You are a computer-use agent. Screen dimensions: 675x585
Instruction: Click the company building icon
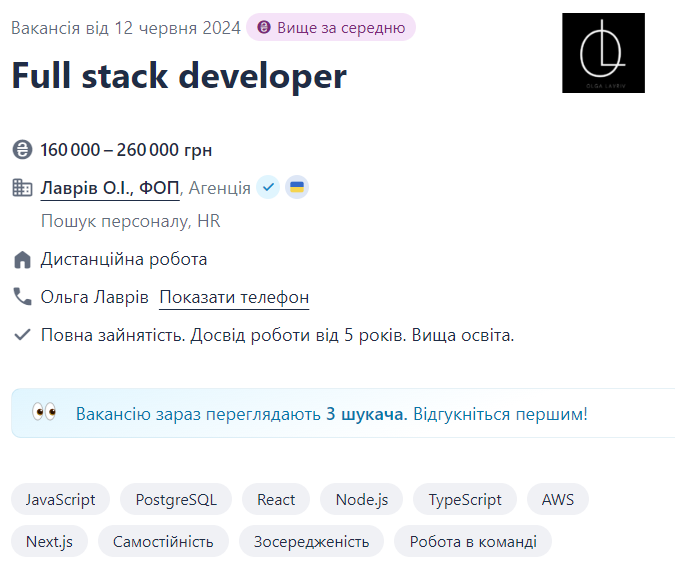click(22, 187)
